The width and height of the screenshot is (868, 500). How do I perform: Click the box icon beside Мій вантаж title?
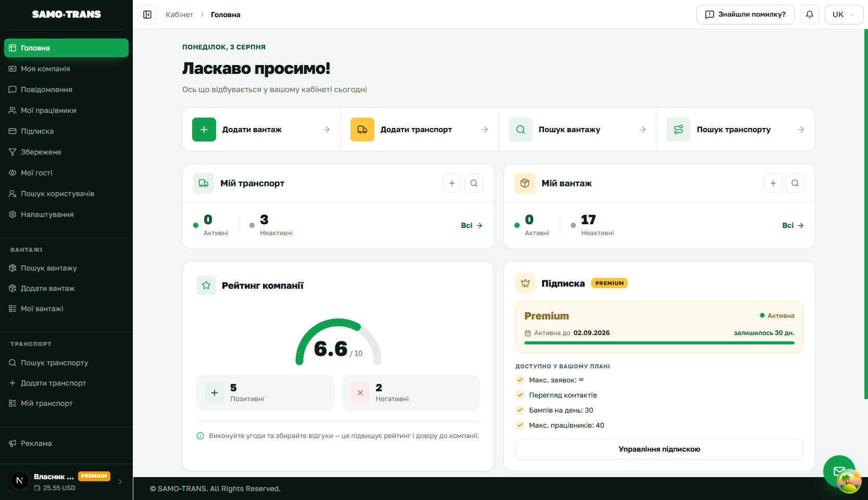(525, 183)
